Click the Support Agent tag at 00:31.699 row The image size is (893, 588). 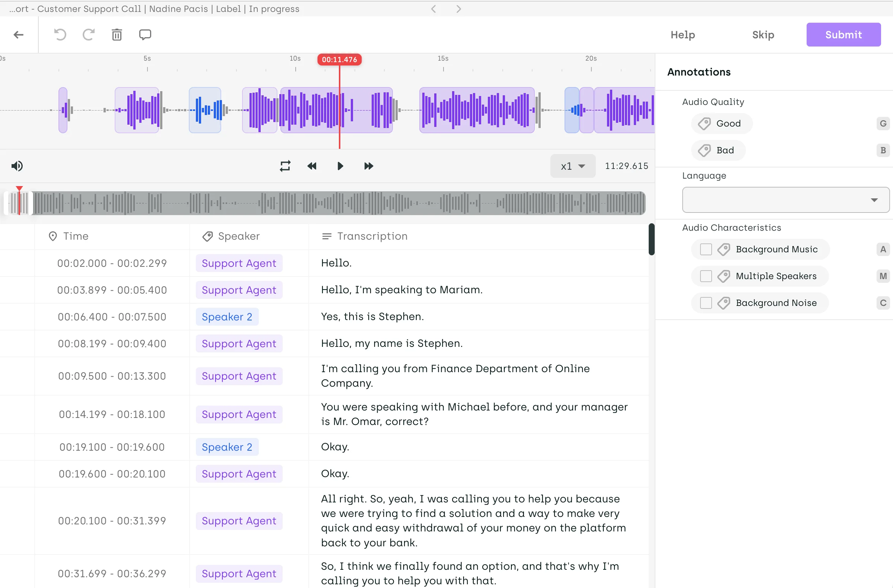(x=239, y=573)
